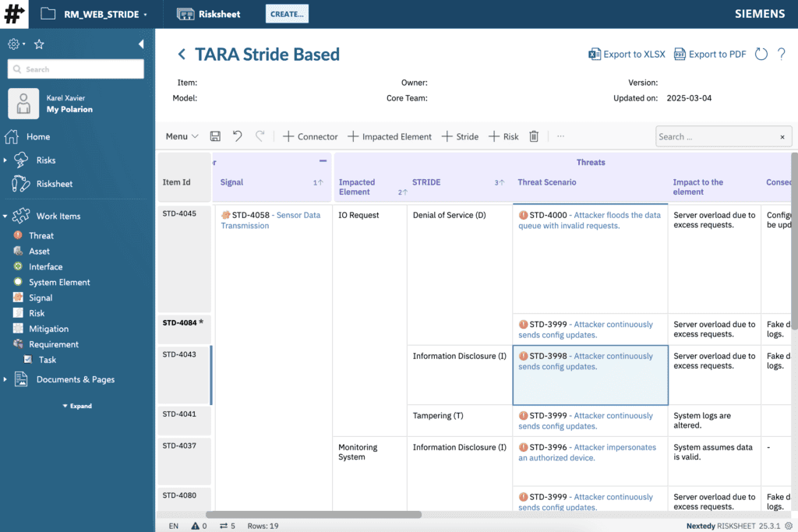
Task: Click the back chevron beside TARA title
Action: click(182, 55)
